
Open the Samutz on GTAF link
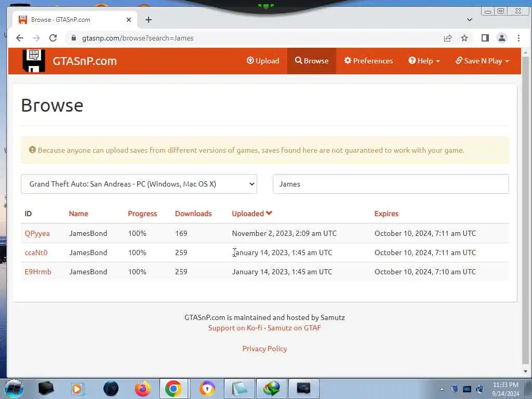pos(294,328)
